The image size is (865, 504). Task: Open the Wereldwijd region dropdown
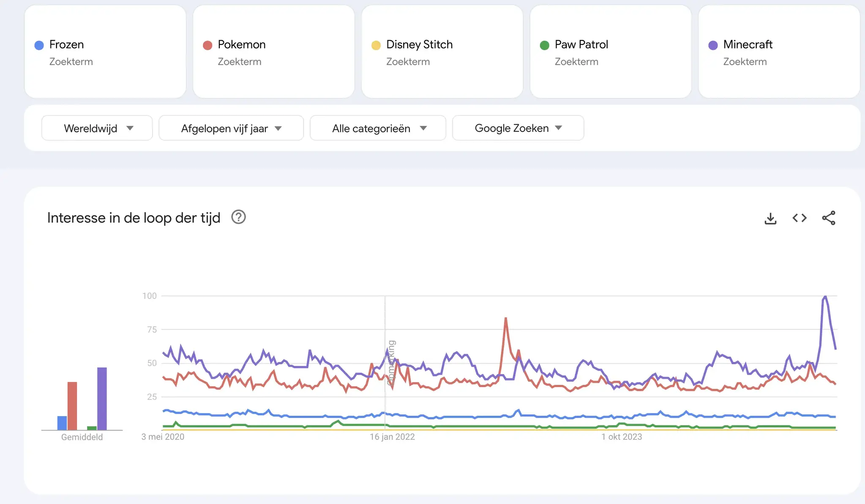[97, 128]
